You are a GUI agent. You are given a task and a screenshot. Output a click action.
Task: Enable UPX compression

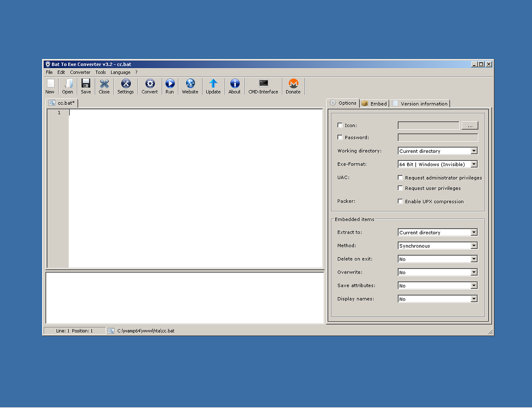(400, 201)
